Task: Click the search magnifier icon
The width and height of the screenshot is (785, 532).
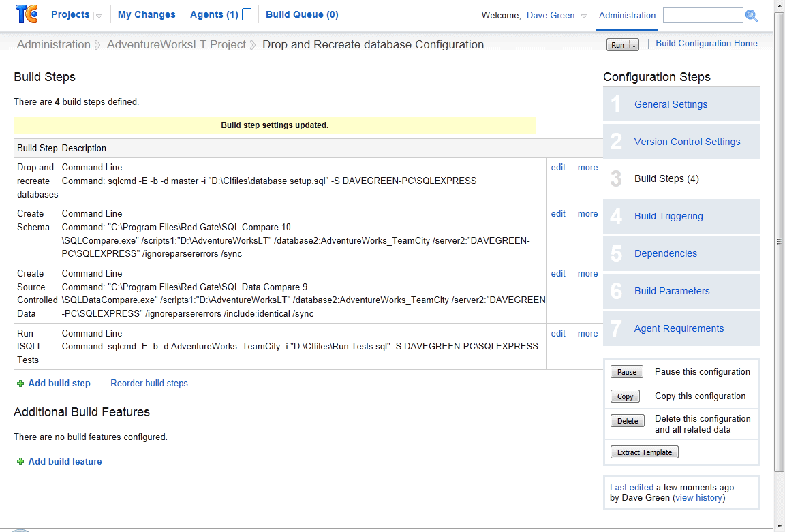Action: click(751, 16)
